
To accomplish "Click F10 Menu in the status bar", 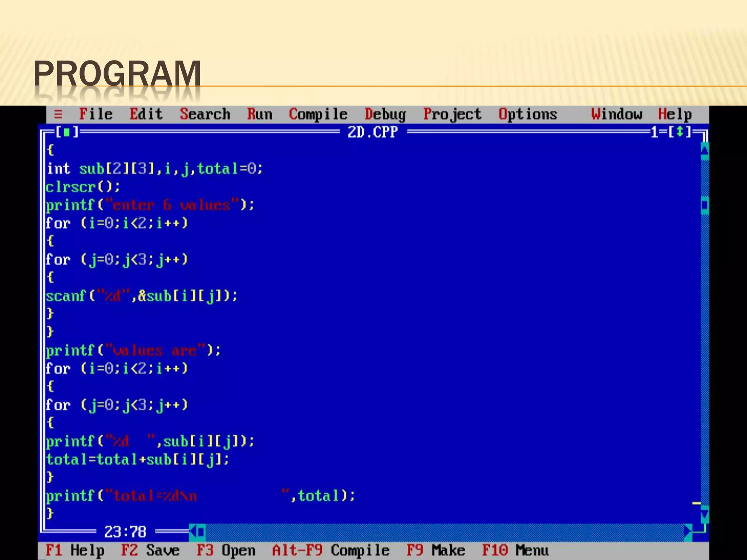I will point(515,551).
